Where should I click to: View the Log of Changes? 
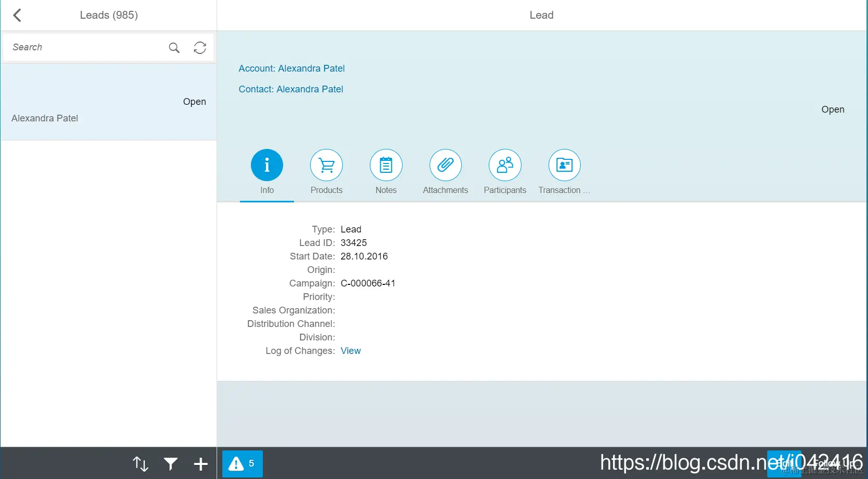coord(351,351)
